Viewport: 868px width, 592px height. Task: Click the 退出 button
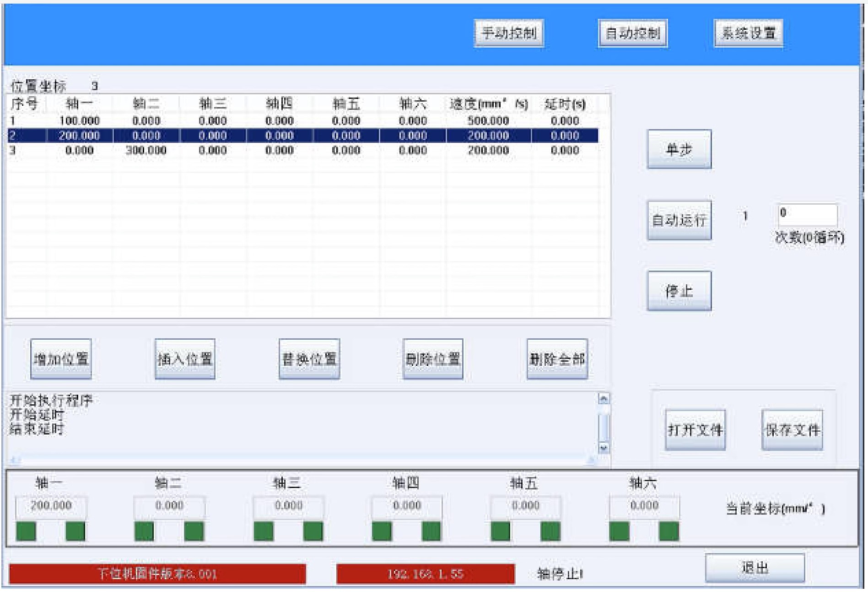[x=755, y=568]
